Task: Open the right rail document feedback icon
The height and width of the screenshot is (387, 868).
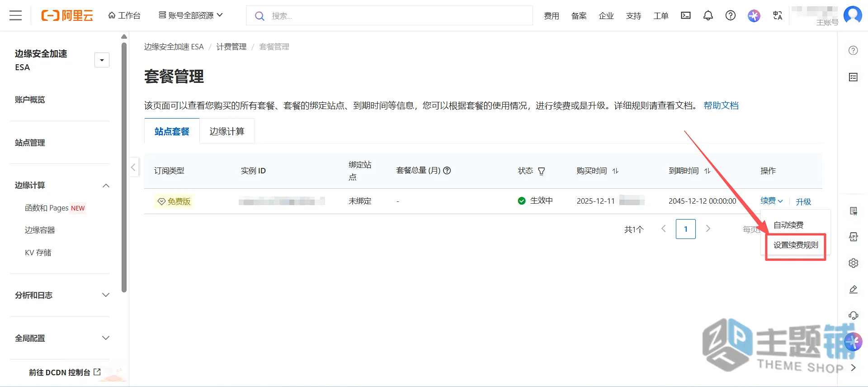Action: point(853,211)
